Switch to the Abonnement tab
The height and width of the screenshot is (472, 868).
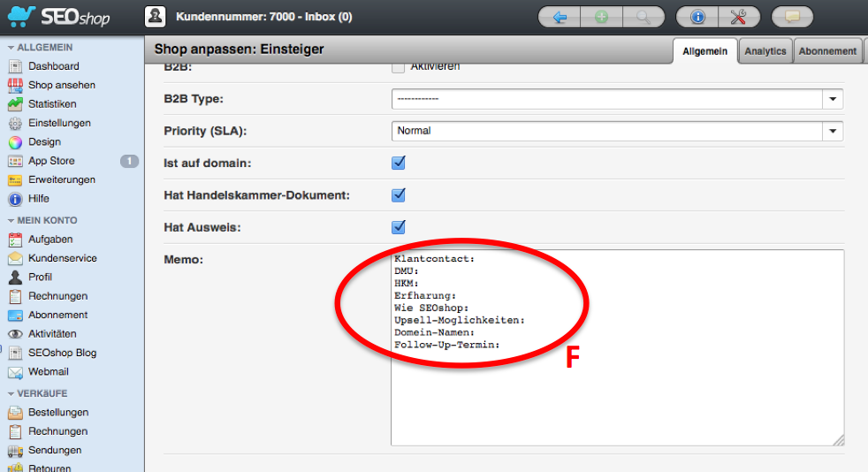pos(827,51)
